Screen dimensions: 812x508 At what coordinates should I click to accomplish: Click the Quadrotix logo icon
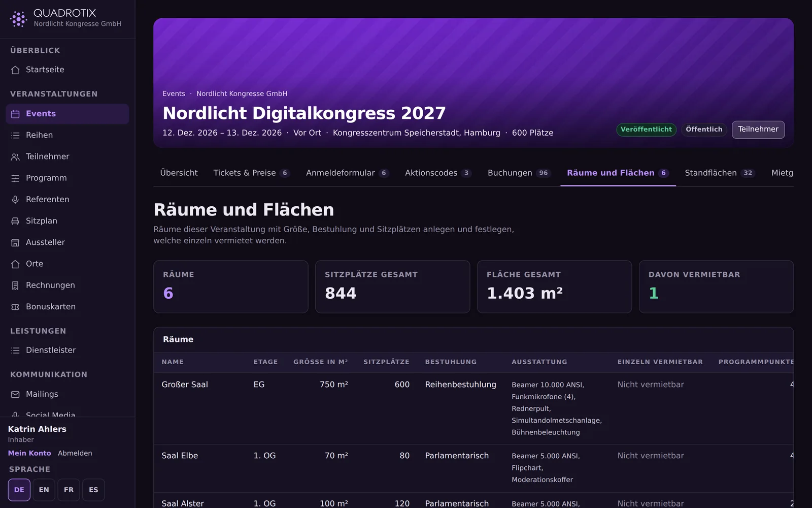point(18,19)
